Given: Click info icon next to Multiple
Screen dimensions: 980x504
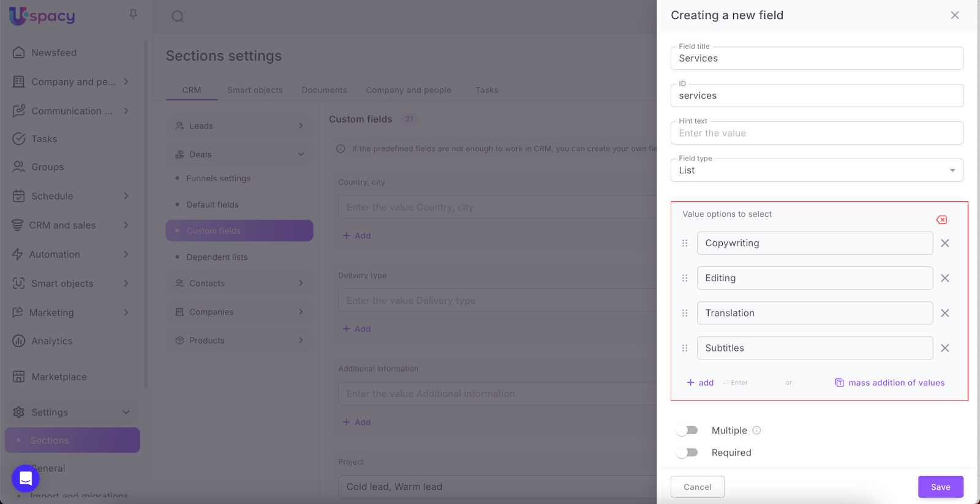Looking at the screenshot, I should pos(756,431).
